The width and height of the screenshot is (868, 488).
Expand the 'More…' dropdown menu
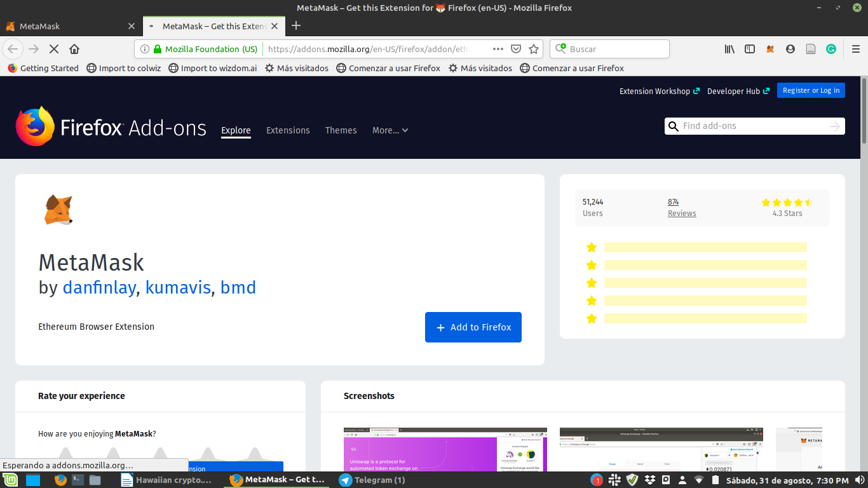(x=390, y=130)
